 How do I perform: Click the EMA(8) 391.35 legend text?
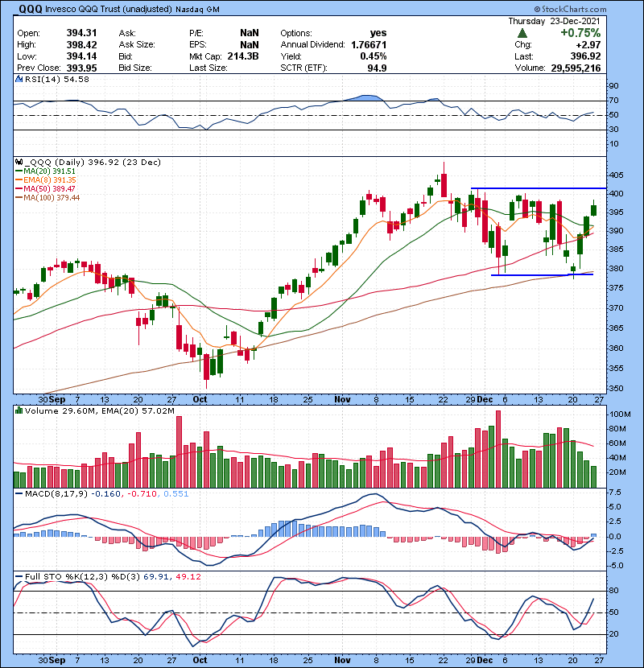[x=50, y=180]
